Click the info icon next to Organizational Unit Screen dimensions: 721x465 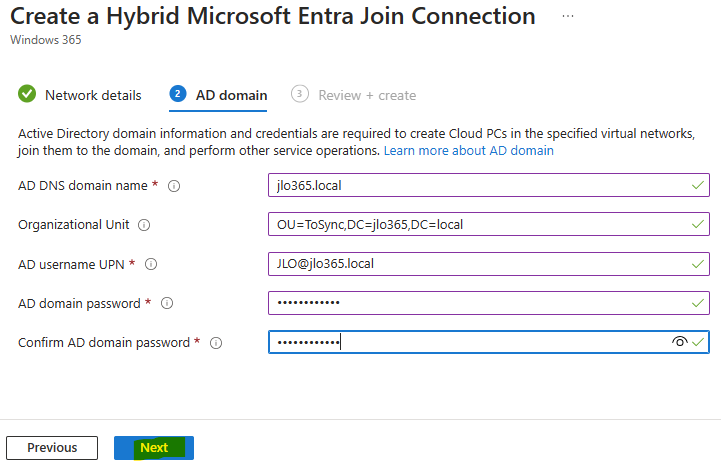(144, 225)
